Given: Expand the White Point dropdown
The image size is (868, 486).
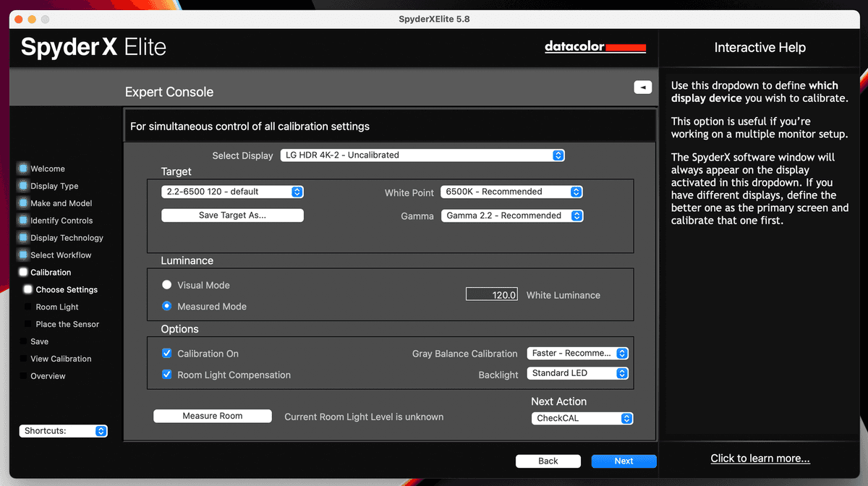Looking at the screenshot, I should tap(511, 192).
